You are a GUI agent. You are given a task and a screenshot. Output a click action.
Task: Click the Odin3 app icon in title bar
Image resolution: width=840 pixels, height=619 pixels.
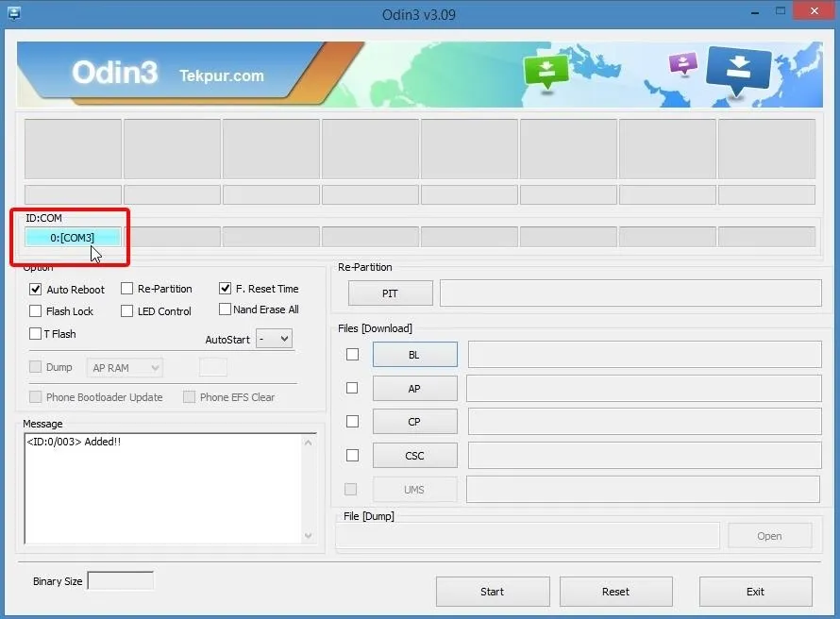coord(14,13)
